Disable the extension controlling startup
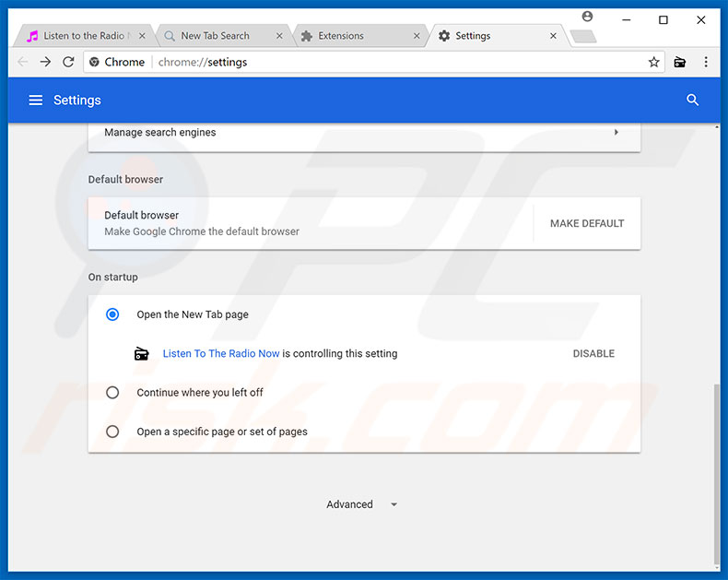Image resolution: width=728 pixels, height=580 pixels. pyautogui.click(x=593, y=354)
